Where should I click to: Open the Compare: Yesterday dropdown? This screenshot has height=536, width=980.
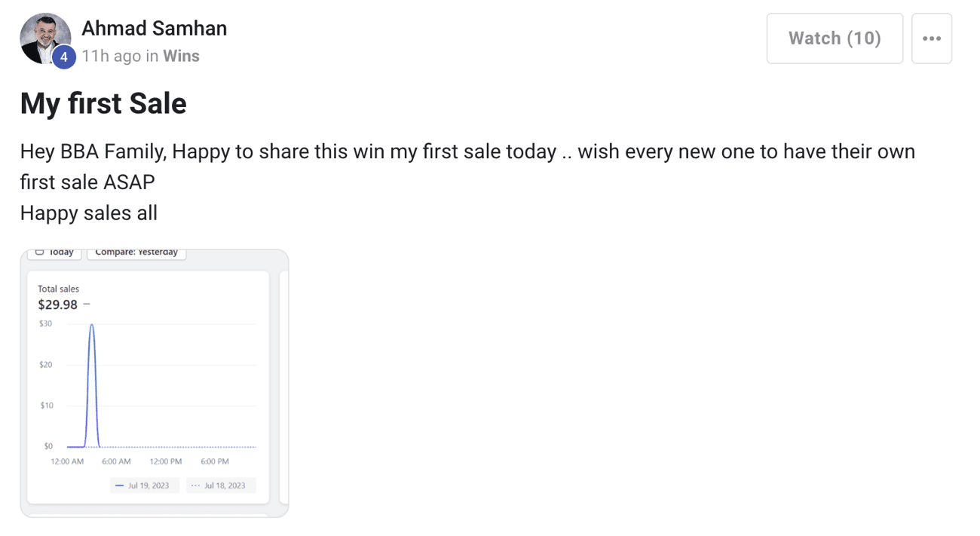(x=136, y=253)
